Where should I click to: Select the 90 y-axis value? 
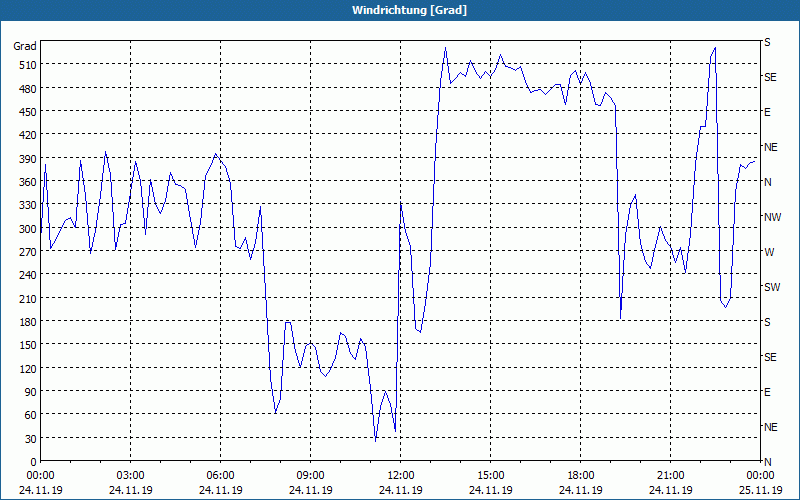pyautogui.click(x=31, y=392)
